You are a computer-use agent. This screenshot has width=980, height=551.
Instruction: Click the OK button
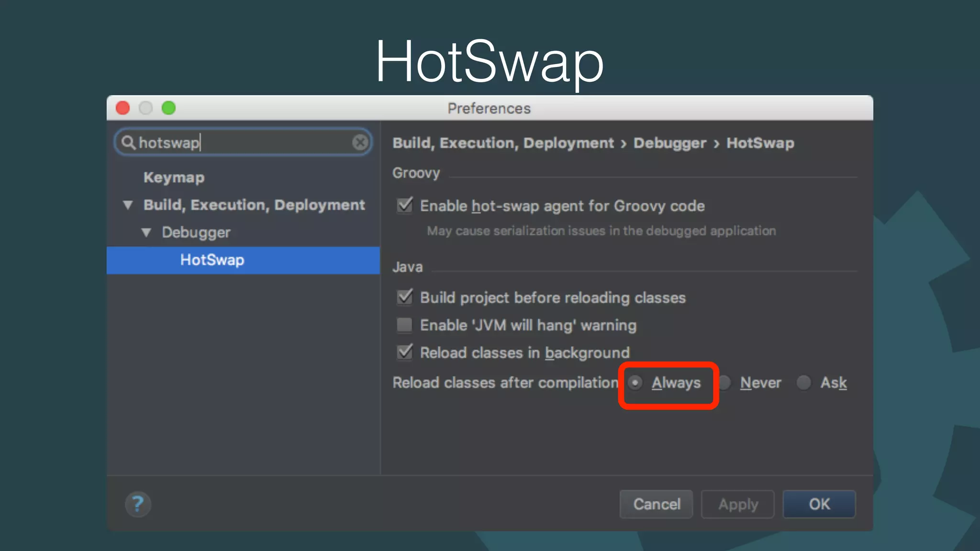pos(819,504)
